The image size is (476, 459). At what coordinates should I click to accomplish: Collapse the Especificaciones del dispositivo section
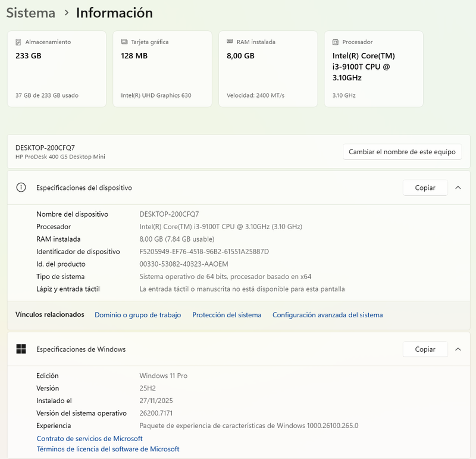click(x=458, y=188)
